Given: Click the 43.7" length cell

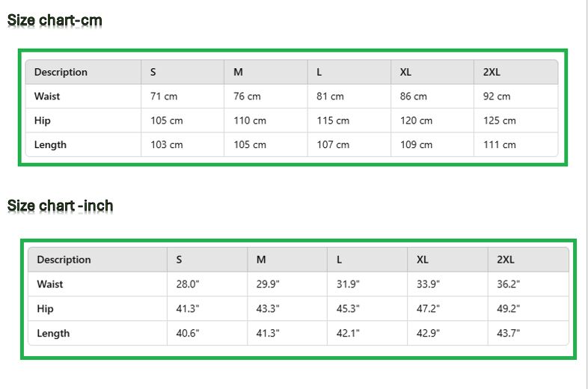Looking at the screenshot, I should (509, 334).
